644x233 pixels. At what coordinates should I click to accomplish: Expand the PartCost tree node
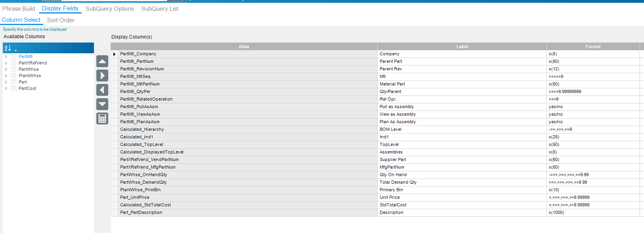coord(6,88)
